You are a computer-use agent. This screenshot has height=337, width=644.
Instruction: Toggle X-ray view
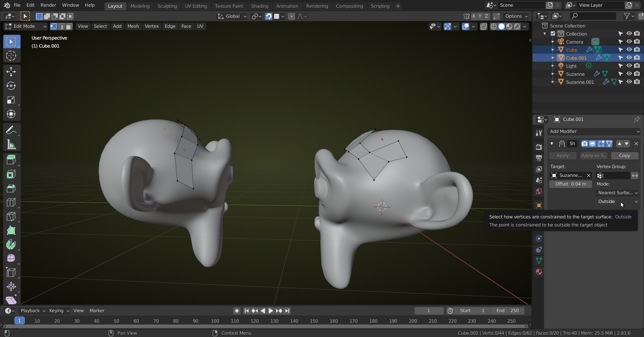(483, 26)
